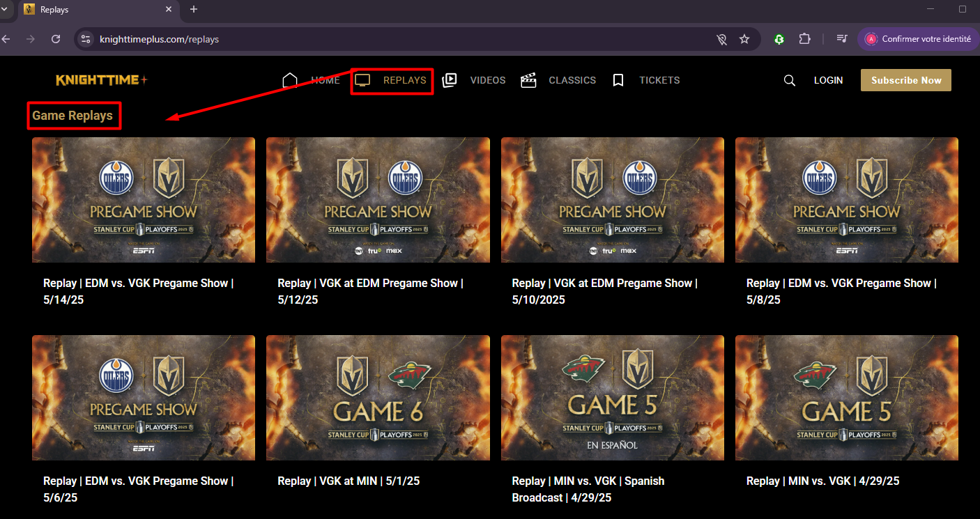Close the Replays browser tab
The width and height of the screenshot is (980, 519).
168,10
